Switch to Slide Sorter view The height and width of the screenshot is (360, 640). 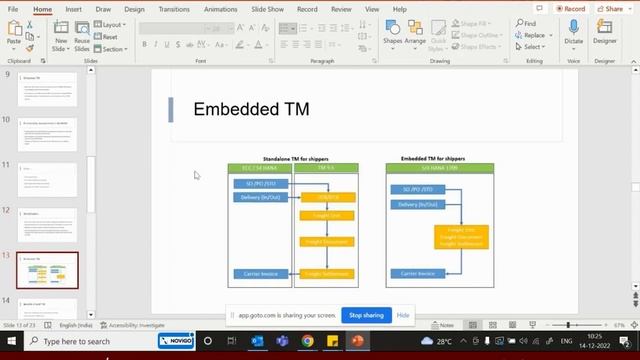click(x=493, y=325)
